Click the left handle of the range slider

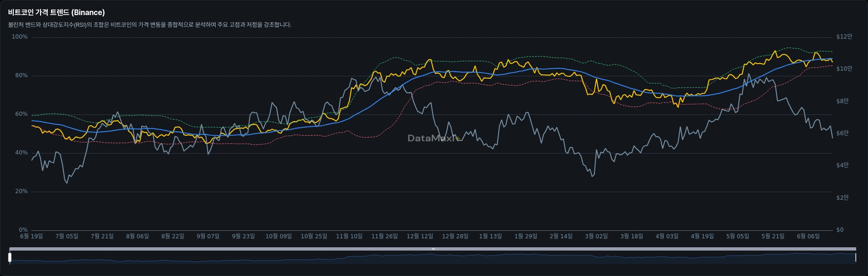[x=10, y=258]
